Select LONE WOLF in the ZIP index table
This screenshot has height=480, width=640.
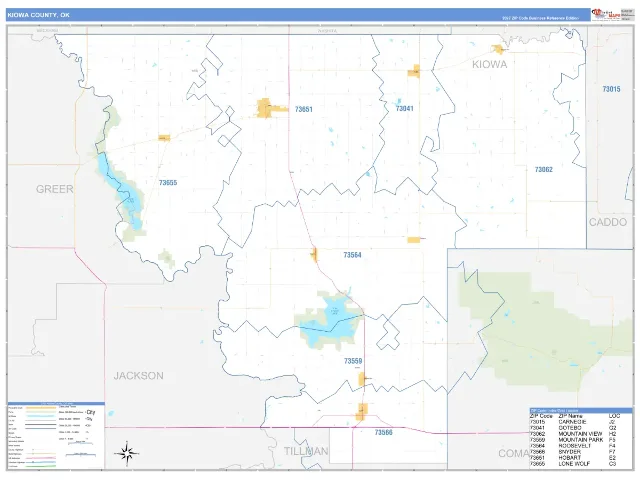coord(574,464)
